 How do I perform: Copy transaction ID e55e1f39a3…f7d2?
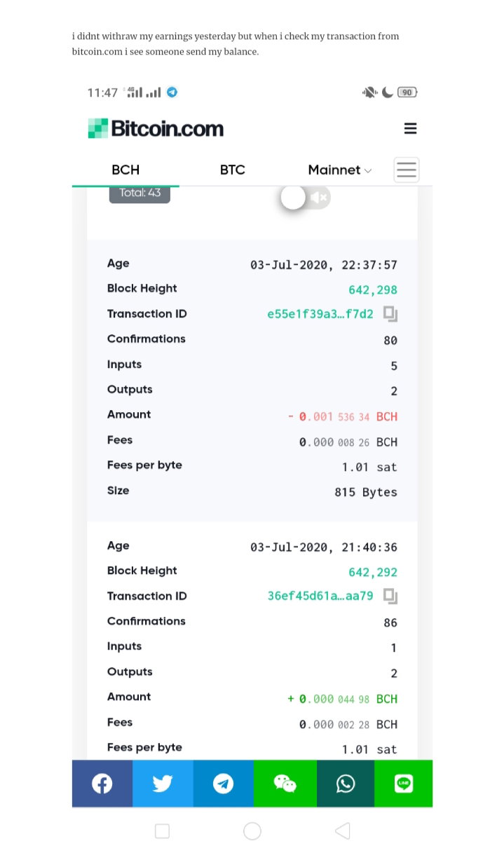tap(390, 315)
